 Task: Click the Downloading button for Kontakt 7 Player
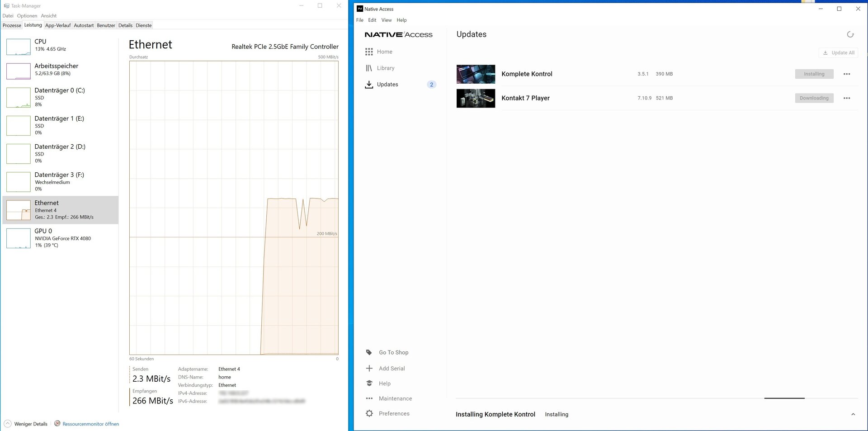814,98
